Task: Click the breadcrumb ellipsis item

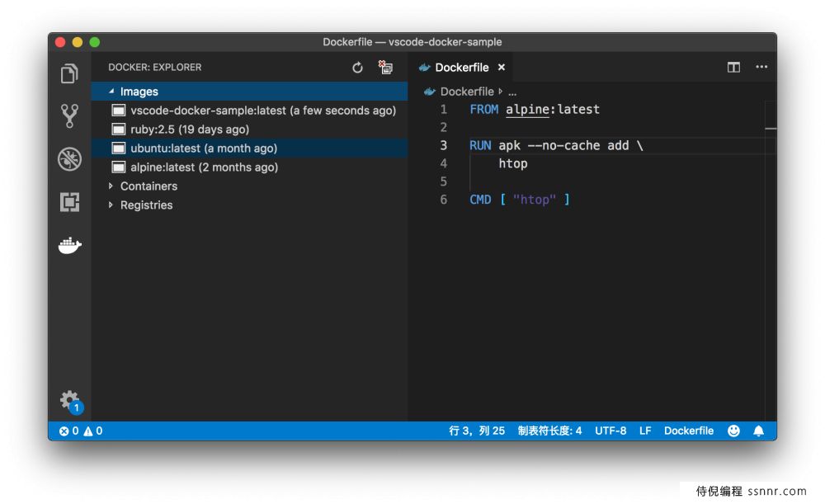Action: coord(512,92)
